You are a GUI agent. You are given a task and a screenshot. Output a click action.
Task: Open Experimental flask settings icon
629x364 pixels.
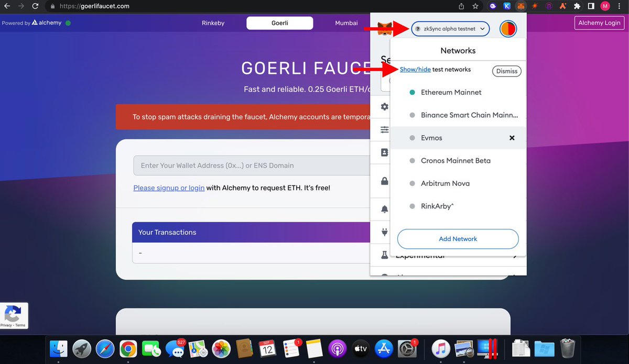coord(385,255)
